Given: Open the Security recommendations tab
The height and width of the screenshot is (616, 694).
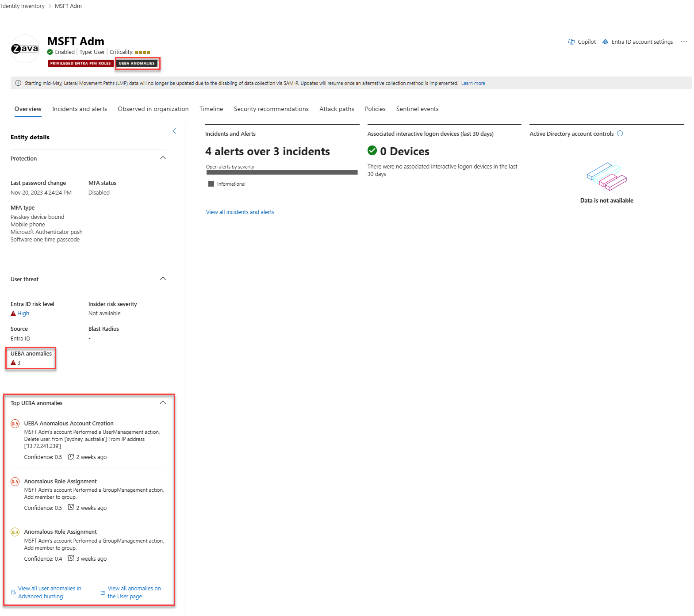Looking at the screenshot, I should 271,109.
